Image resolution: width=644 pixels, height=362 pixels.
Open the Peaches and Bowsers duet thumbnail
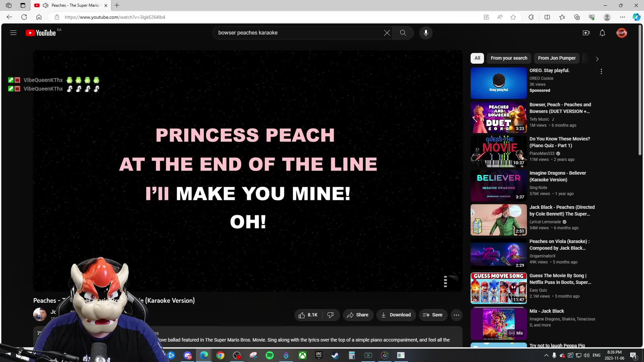point(498,117)
